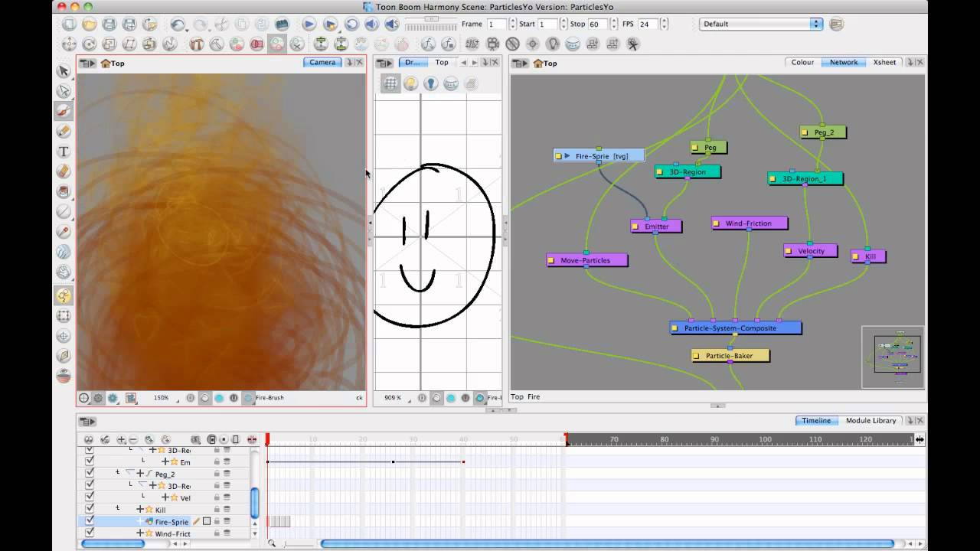Viewport: 980px width, 551px height.
Task: Select the Move-Particles node
Action: 587,260
